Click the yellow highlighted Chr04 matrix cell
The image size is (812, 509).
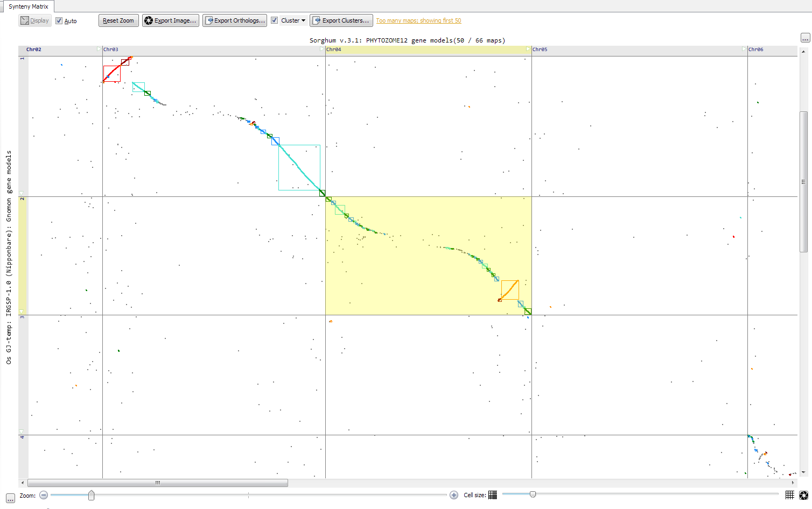point(429,256)
